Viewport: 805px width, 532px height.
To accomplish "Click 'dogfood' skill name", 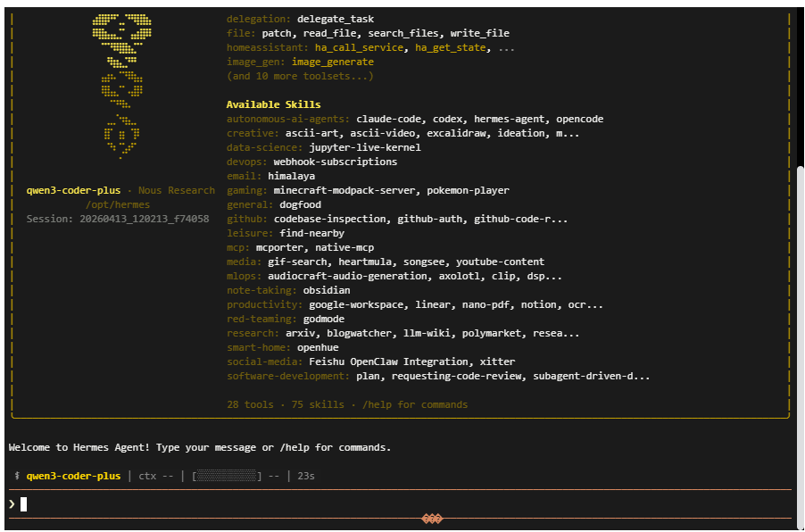I will (301, 205).
